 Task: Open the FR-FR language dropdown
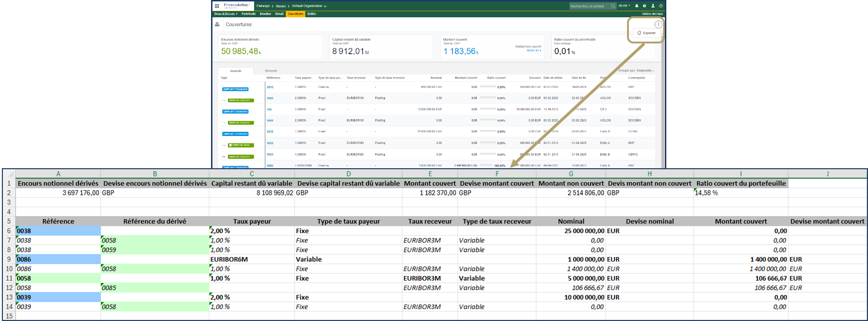pos(624,6)
